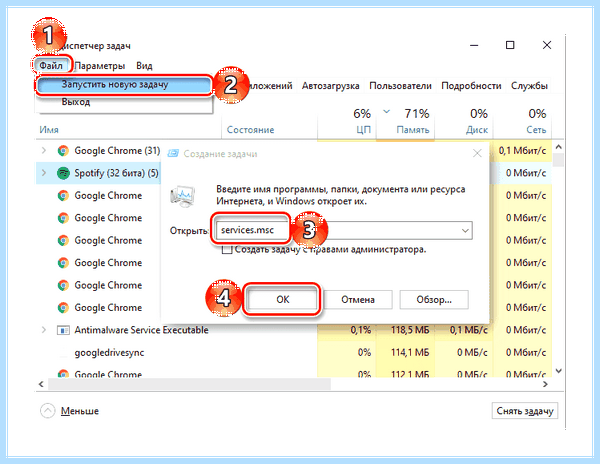
Task: Click the Снять задачу button
Action: point(525,411)
